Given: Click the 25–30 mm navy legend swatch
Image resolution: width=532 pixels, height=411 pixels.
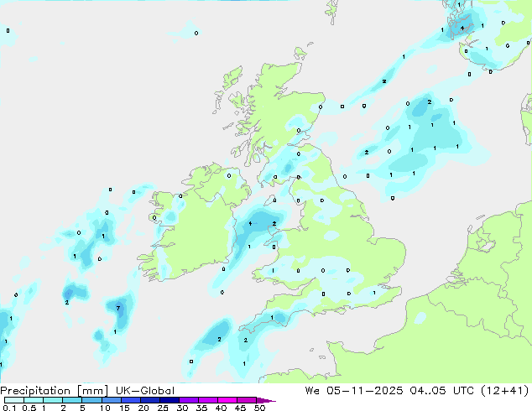Looking at the screenshot, I should click(x=170, y=400).
